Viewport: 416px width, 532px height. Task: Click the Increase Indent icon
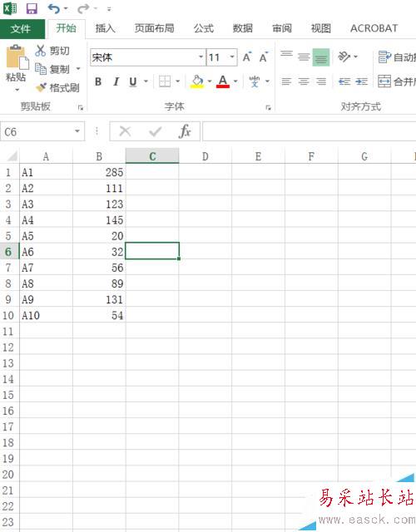pos(362,81)
